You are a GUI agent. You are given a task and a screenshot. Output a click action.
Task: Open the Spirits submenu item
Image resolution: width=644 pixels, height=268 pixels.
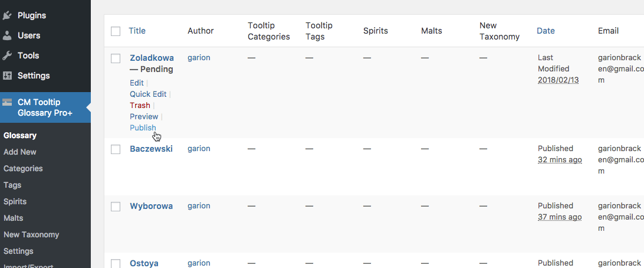click(15, 201)
